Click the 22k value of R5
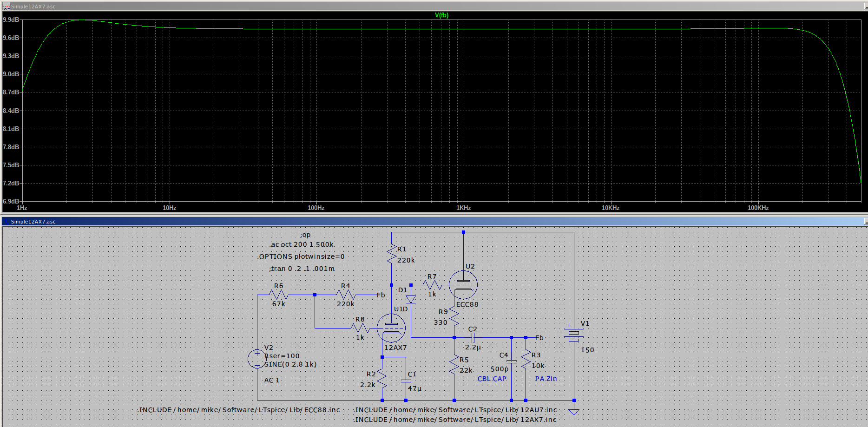 point(466,370)
